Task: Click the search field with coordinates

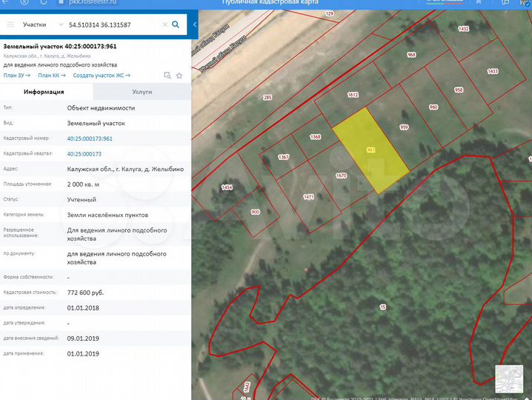Action: pyautogui.click(x=111, y=24)
